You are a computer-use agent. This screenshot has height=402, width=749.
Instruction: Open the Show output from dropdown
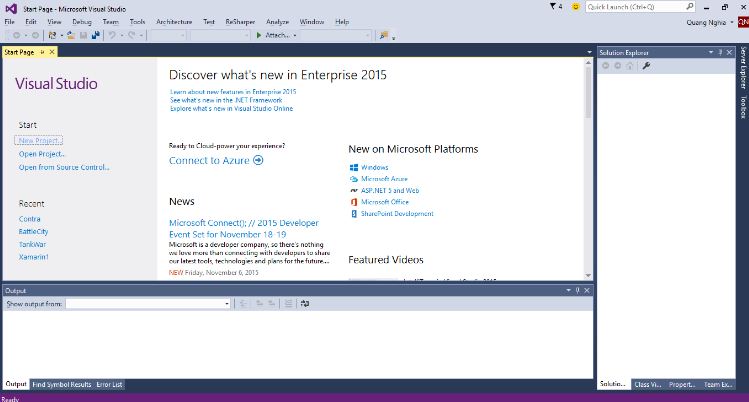[x=226, y=303]
